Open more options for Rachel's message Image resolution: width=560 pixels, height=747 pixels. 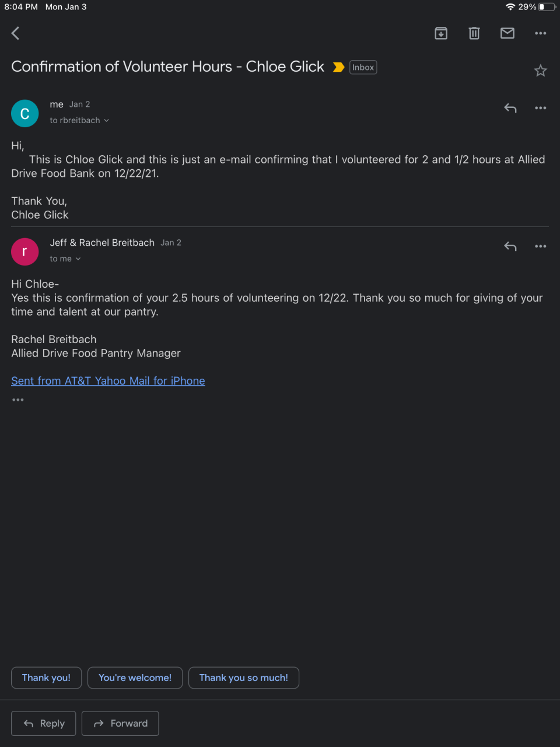pos(541,246)
